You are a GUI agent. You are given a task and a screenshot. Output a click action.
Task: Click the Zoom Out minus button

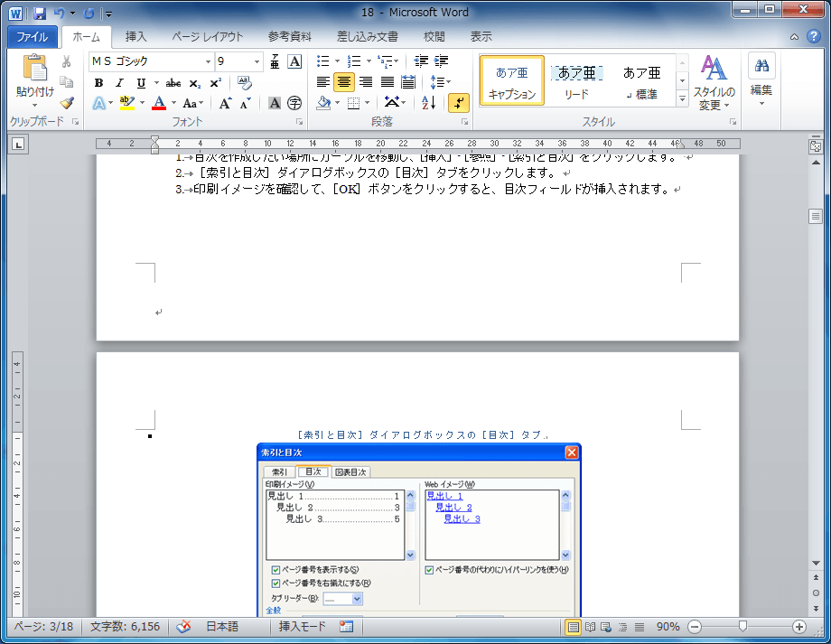point(695,627)
